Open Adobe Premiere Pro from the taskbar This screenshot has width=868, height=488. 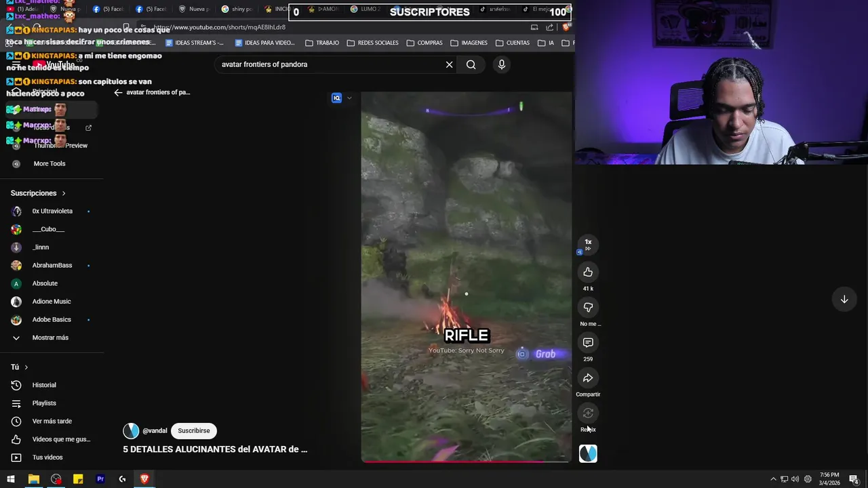[x=100, y=479]
